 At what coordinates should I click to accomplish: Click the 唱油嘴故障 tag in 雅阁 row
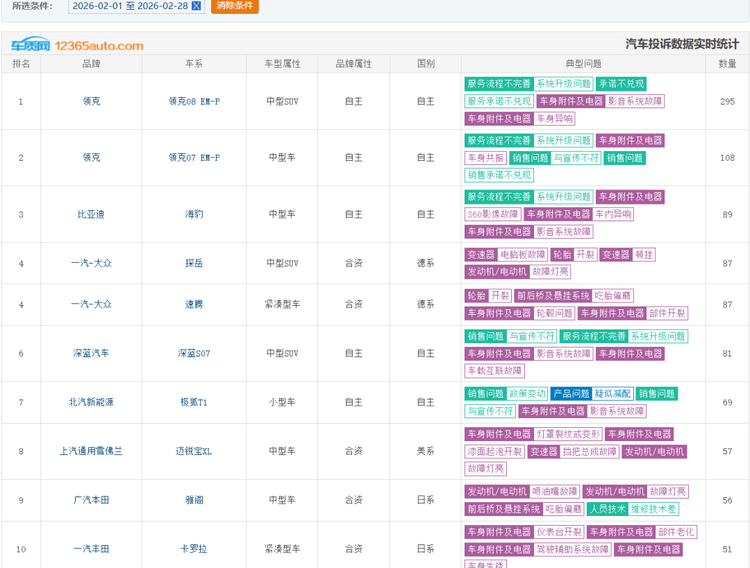pyautogui.click(x=555, y=492)
